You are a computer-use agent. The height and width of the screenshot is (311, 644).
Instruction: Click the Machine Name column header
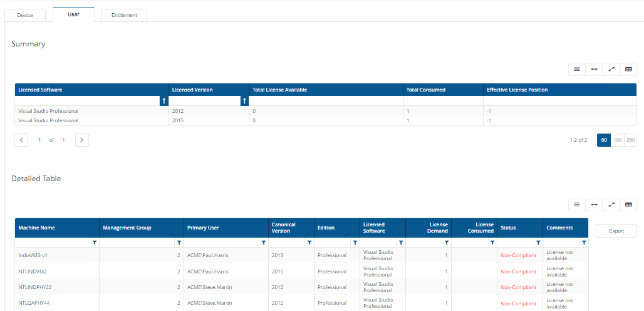(57, 228)
